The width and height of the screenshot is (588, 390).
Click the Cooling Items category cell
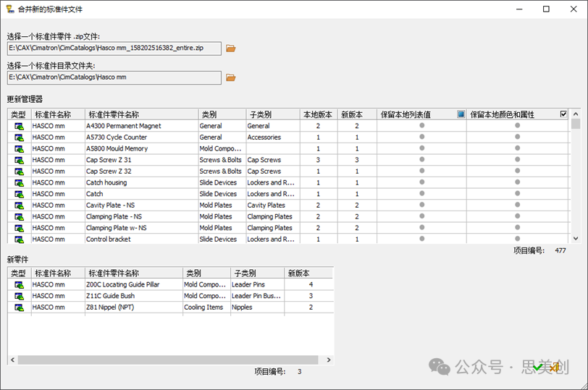pyautogui.click(x=206, y=307)
